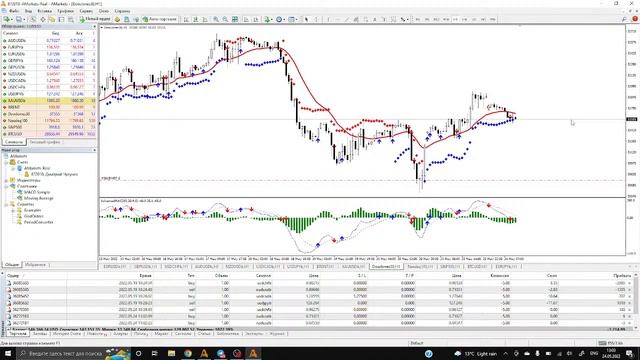Open Журнал terminal tab
640x360 pixels.
click(x=277, y=334)
